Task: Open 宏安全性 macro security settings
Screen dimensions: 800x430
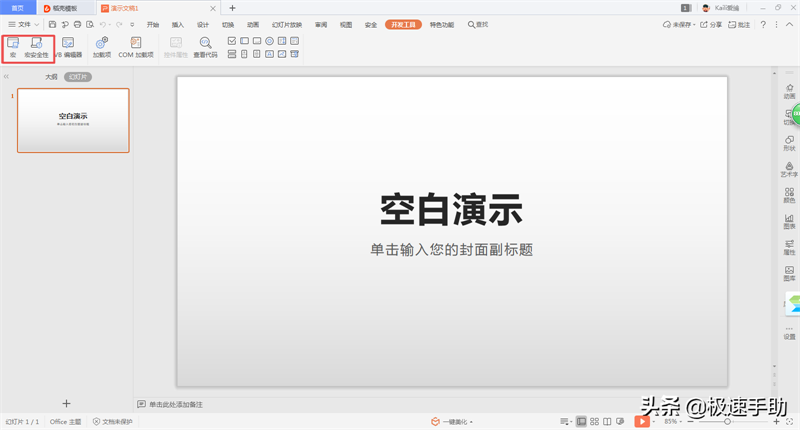Action: [x=36, y=47]
